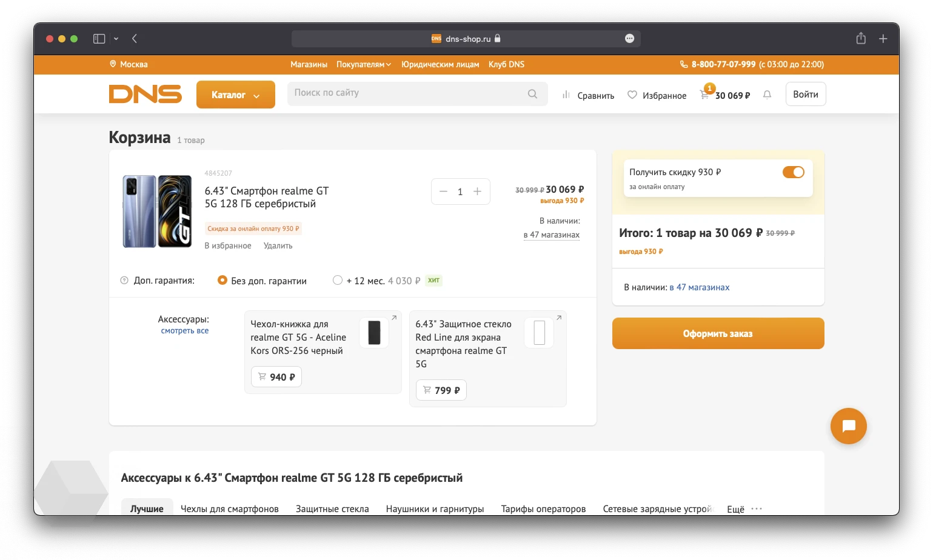
Task: Click the Чехол-книжка case thumbnail
Action: 374,333
